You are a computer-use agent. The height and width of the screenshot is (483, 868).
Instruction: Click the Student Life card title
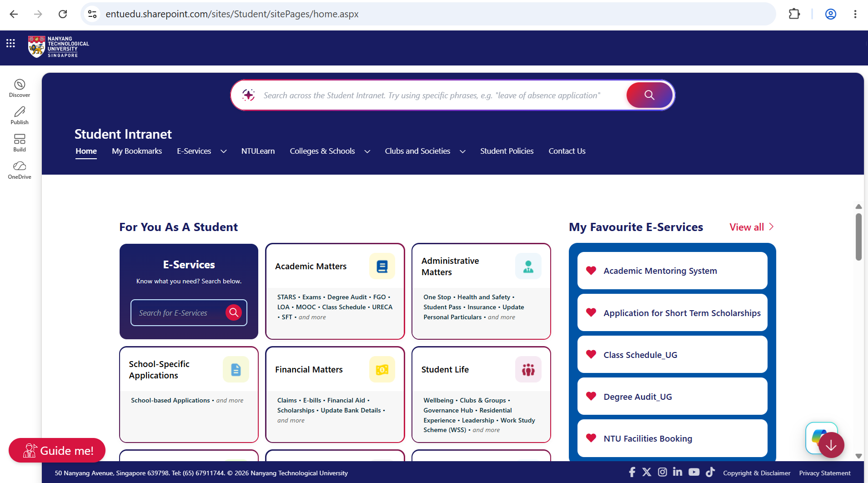pos(445,370)
